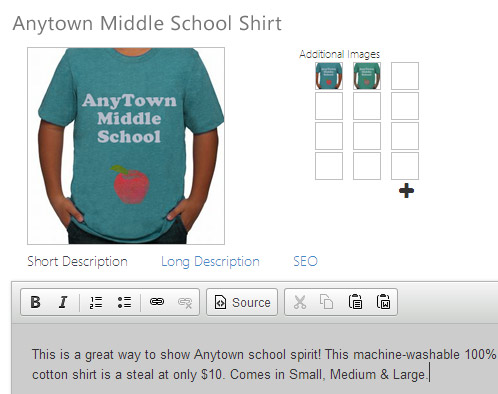
Task: Toggle italic formatting in editor toolbar
Action: (63, 302)
